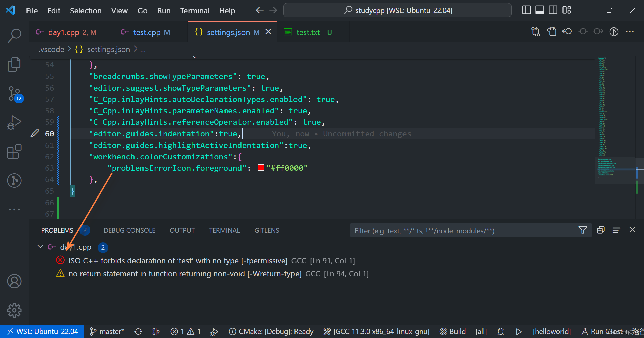Switch to OUTPUT panel tab
The image size is (644, 338).
coord(182,230)
